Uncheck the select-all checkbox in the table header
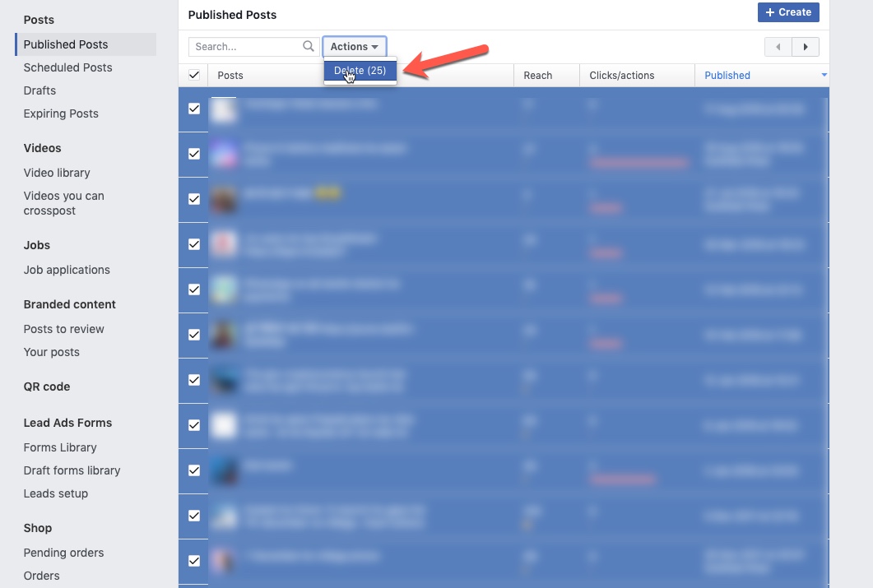 click(194, 75)
